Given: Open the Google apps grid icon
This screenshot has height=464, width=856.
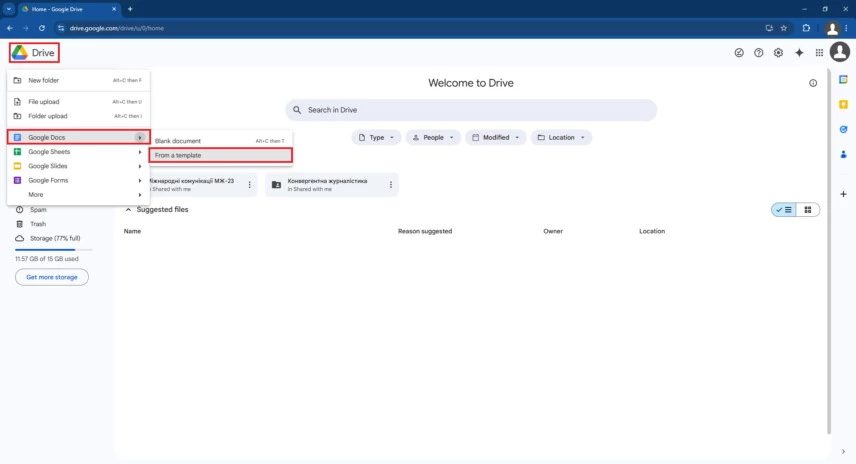Looking at the screenshot, I should click(x=819, y=53).
